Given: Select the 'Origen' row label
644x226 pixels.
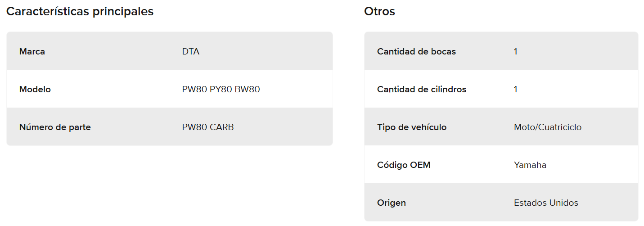Looking at the screenshot, I should (x=392, y=203).
